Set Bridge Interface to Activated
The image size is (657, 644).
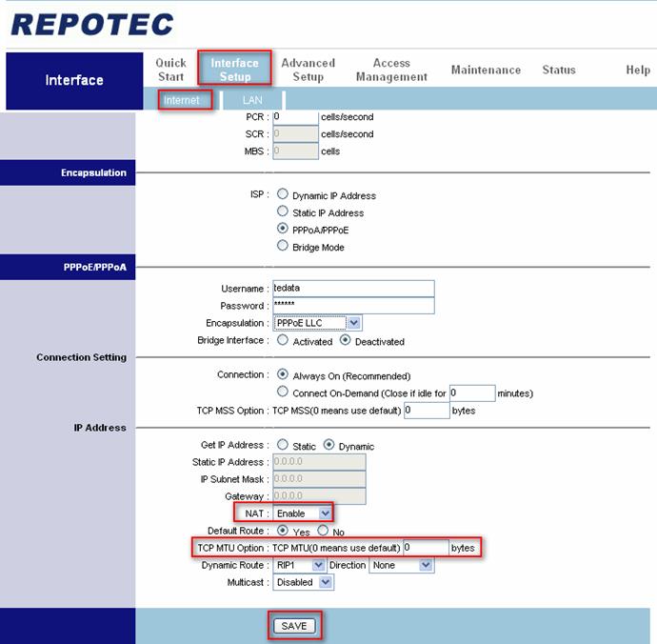tap(283, 339)
